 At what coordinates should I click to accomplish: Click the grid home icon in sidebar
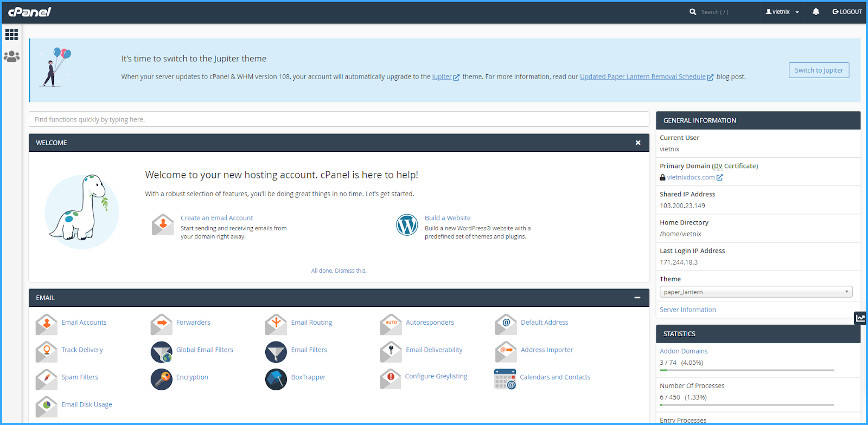(x=11, y=35)
